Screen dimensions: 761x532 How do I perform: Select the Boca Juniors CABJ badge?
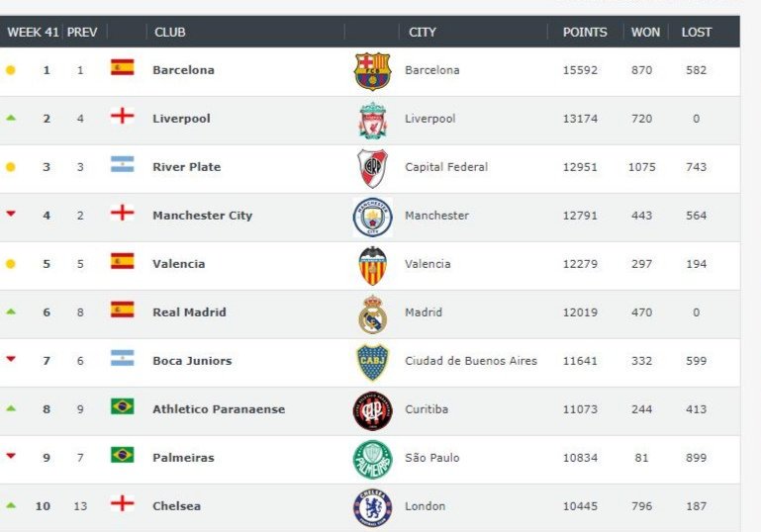point(372,362)
